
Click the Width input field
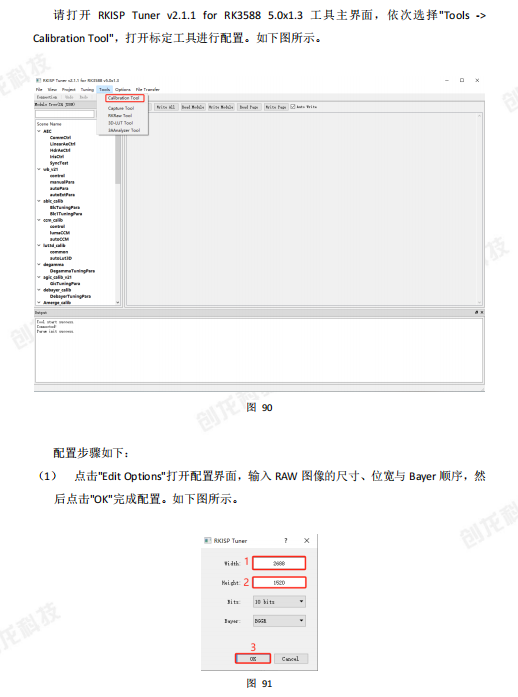click(x=279, y=563)
